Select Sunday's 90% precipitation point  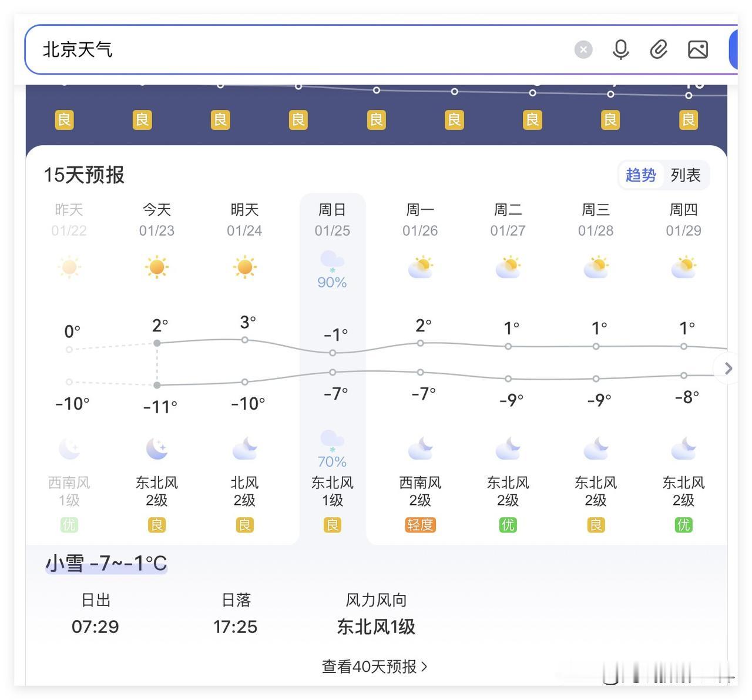tap(332, 282)
